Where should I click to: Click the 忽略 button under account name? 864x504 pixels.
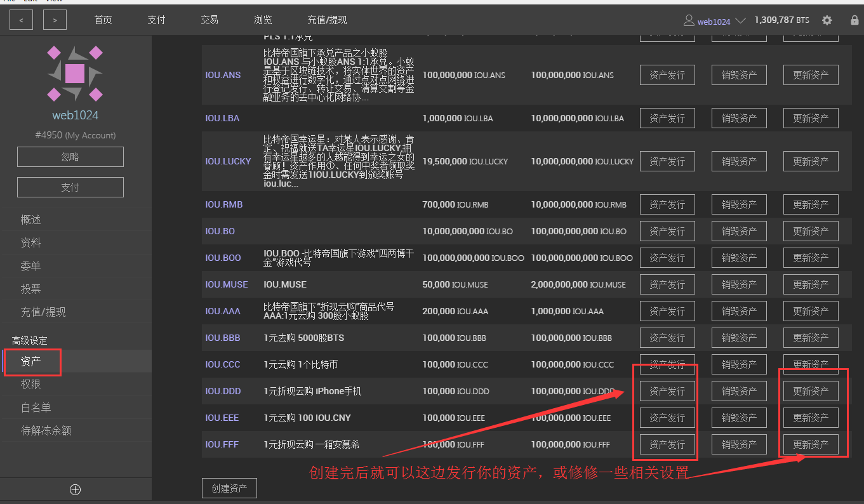70,157
